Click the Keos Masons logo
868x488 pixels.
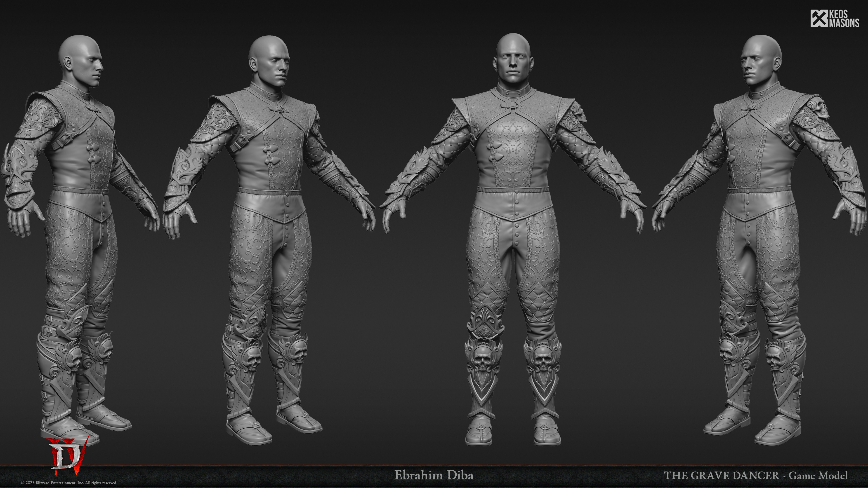(x=835, y=19)
